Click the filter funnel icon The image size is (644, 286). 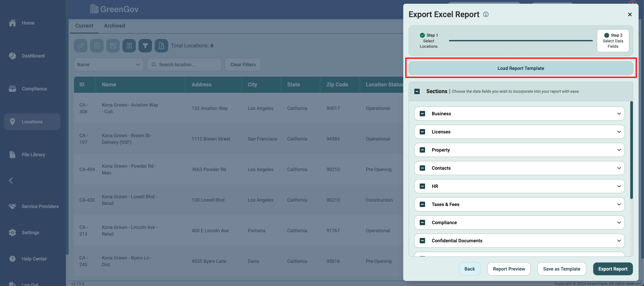[145, 46]
